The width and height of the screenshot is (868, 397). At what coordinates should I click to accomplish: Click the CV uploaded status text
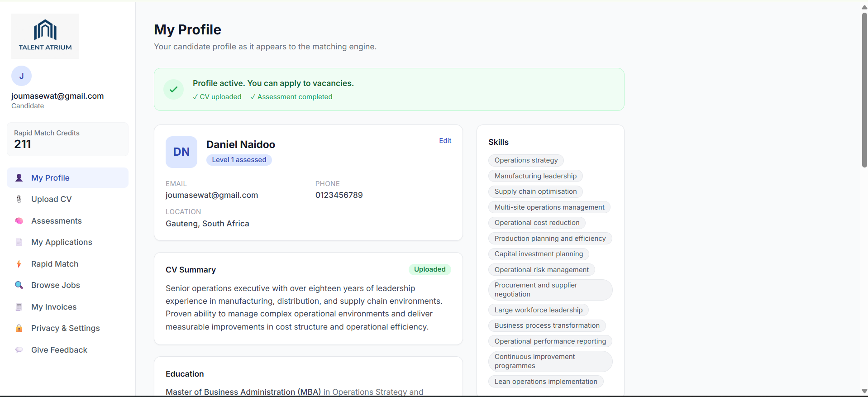pyautogui.click(x=217, y=97)
